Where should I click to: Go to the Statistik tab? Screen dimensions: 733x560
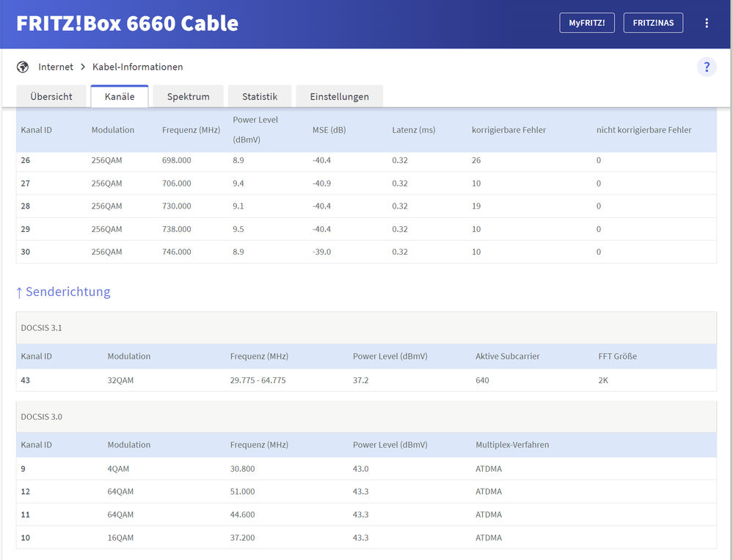pyautogui.click(x=260, y=96)
